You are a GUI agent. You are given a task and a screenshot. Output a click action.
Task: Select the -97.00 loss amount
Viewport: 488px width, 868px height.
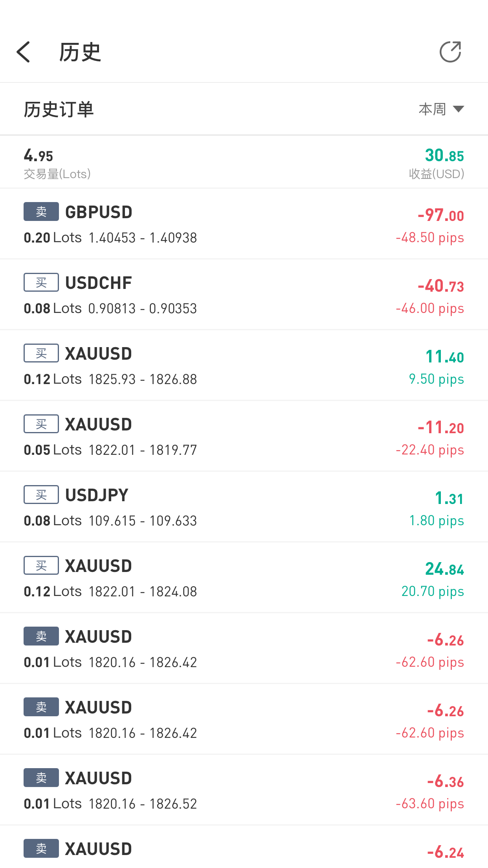coord(441,215)
